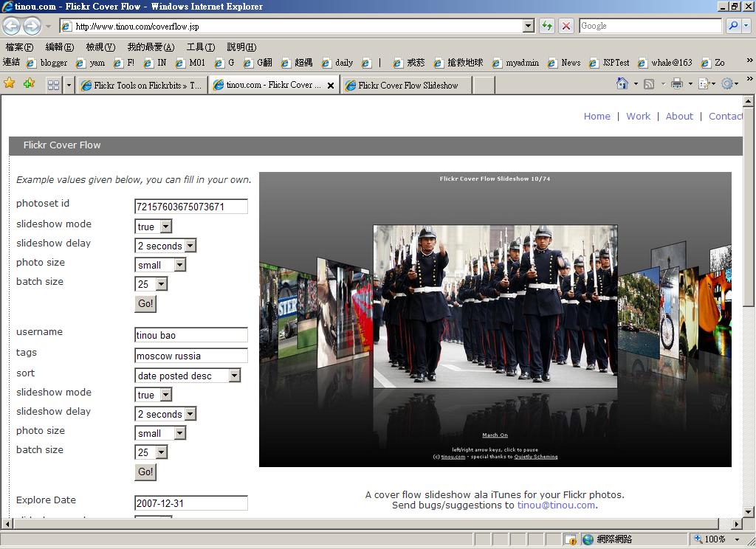Image resolution: width=756 pixels, height=549 pixels.
Task: Click the March On photo title link
Action: [495, 435]
